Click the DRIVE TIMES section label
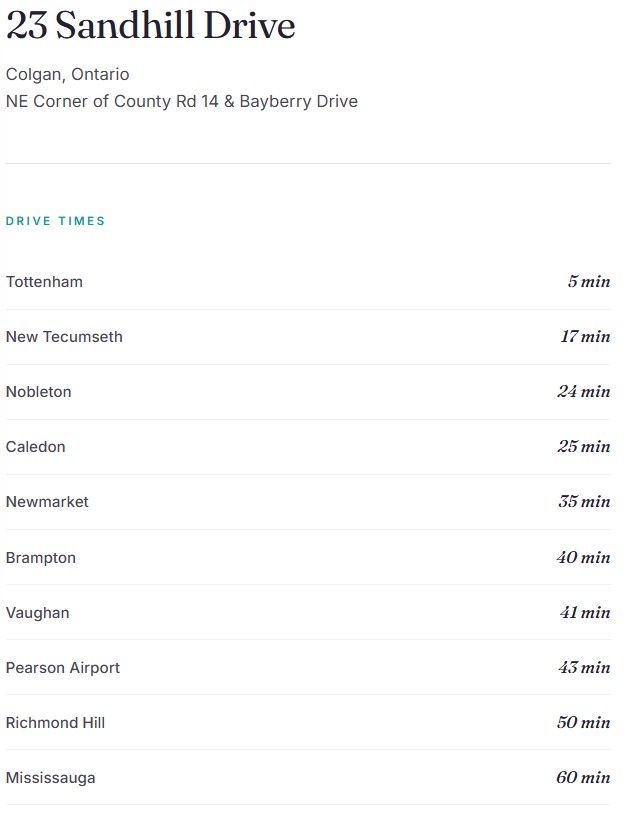Screen dimensions: 633x828 pos(55,221)
